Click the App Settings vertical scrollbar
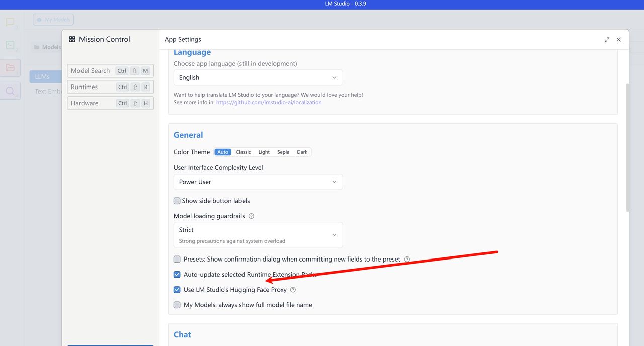The height and width of the screenshot is (346, 644). (627, 147)
